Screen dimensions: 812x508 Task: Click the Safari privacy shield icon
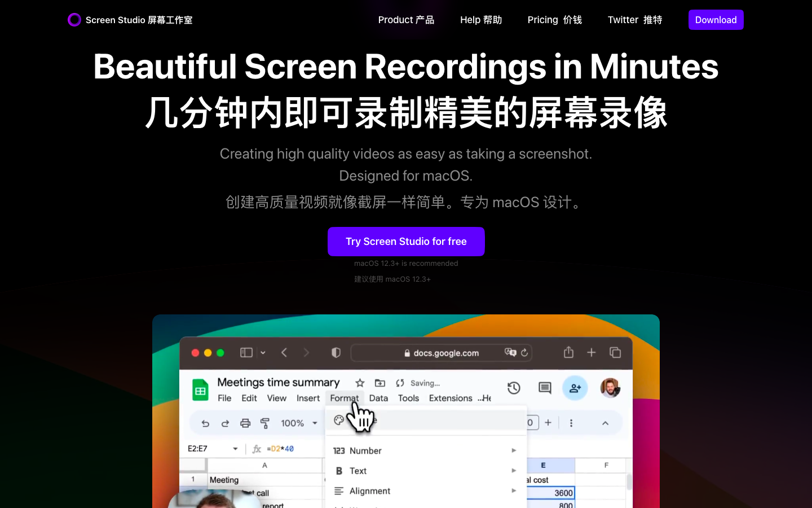coord(336,352)
